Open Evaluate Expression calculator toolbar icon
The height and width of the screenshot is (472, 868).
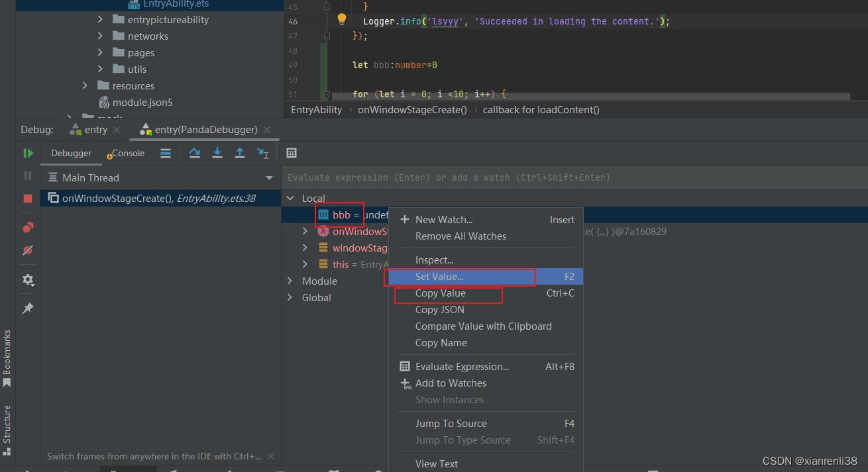pyautogui.click(x=292, y=153)
